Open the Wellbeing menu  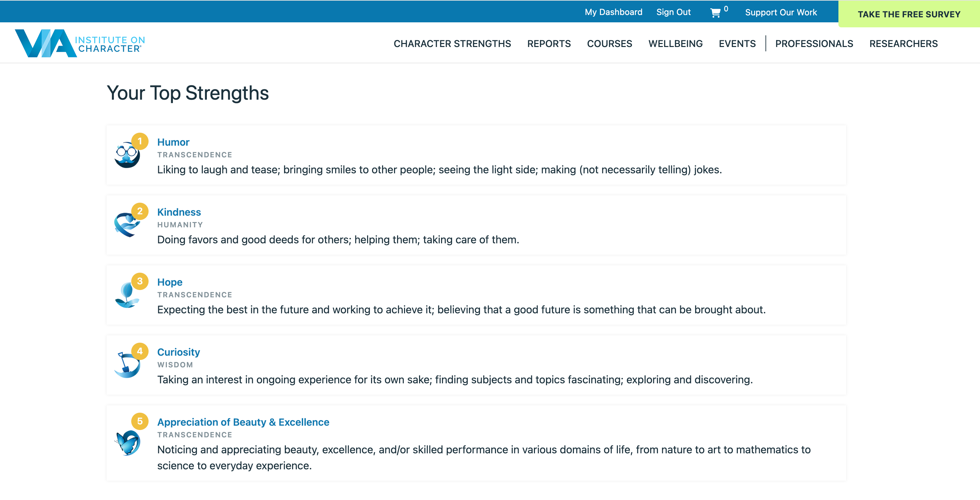coord(675,44)
